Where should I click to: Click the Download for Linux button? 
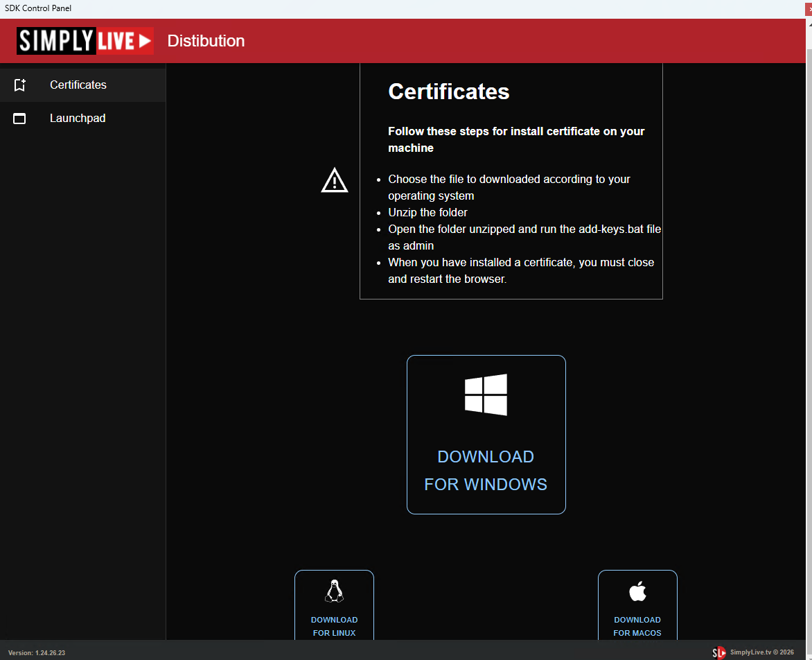[x=334, y=605]
